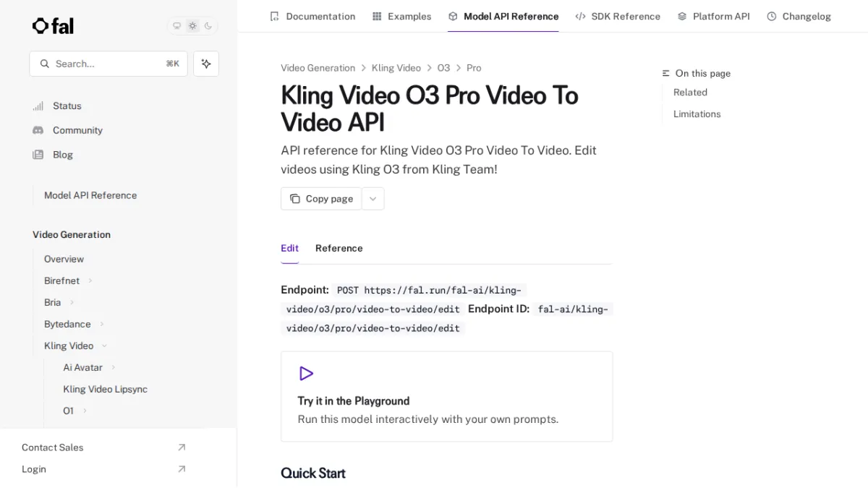Expand the O1 chevron
Viewport: 868px width, 488px height.
click(x=85, y=411)
